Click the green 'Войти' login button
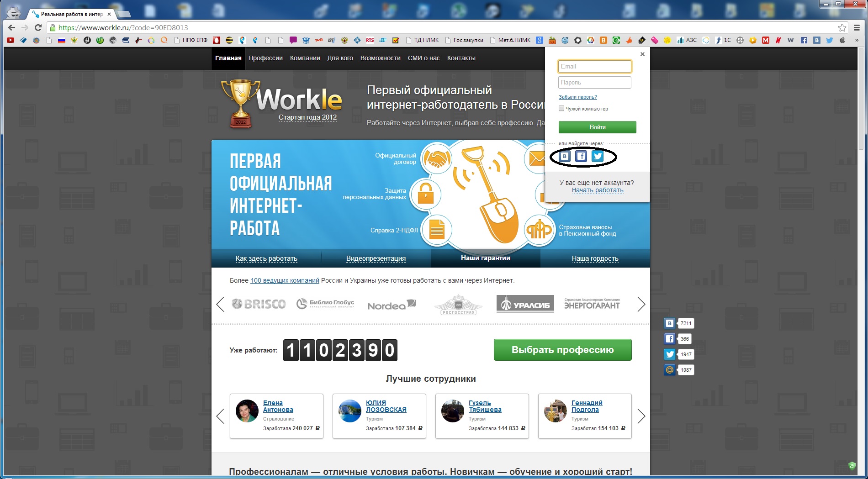 coord(598,127)
